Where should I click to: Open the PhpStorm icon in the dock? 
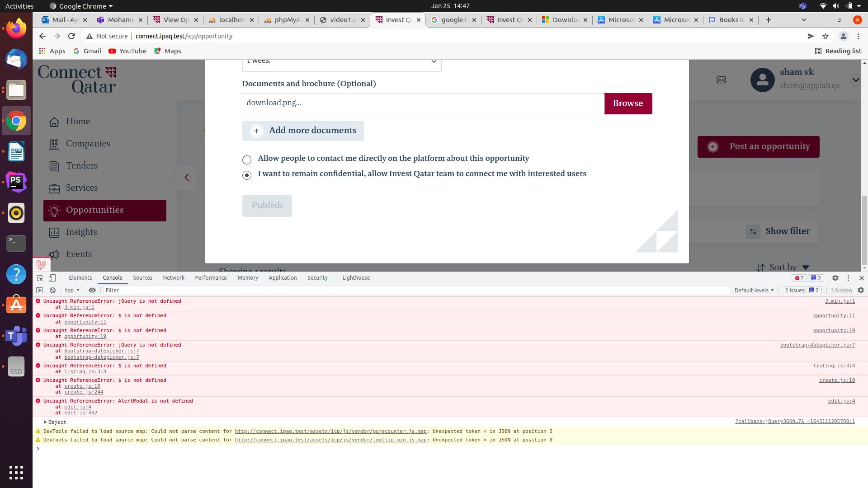point(16,182)
